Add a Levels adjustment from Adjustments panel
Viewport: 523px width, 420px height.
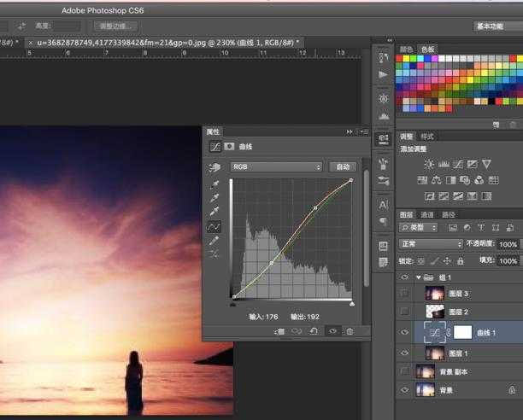tap(443, 164)
